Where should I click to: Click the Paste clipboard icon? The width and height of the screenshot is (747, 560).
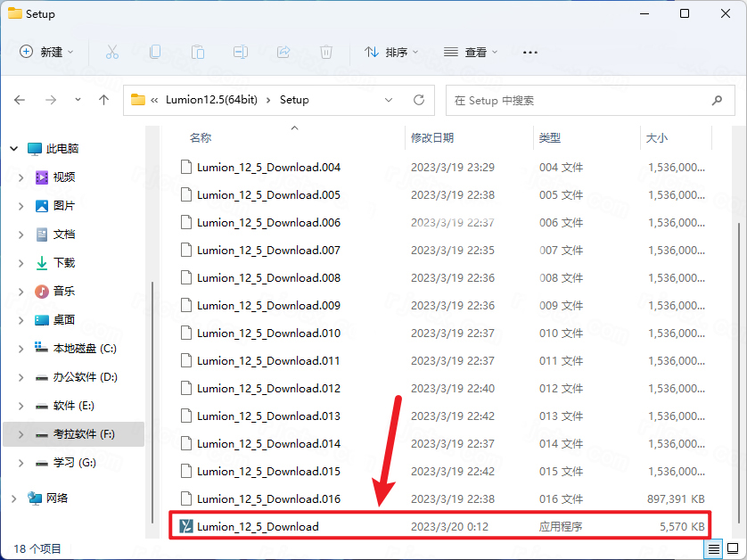[198, 52]
